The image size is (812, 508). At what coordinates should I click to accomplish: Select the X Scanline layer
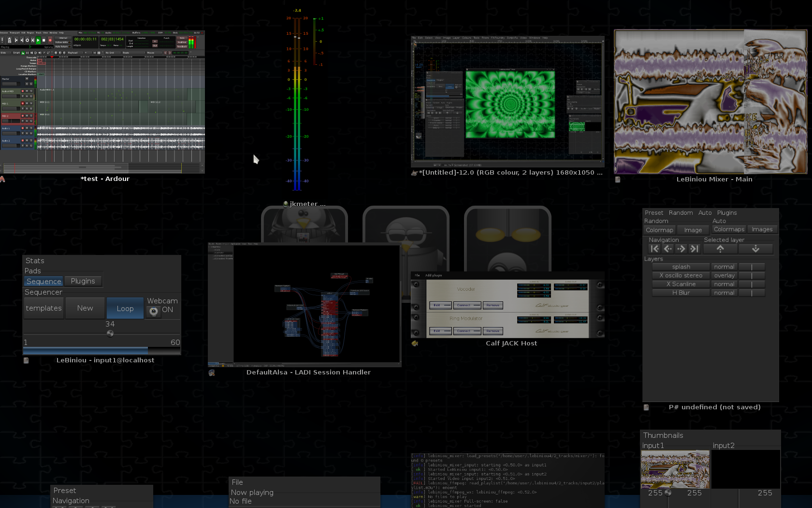pyautogui.click(x=681, y=284)
